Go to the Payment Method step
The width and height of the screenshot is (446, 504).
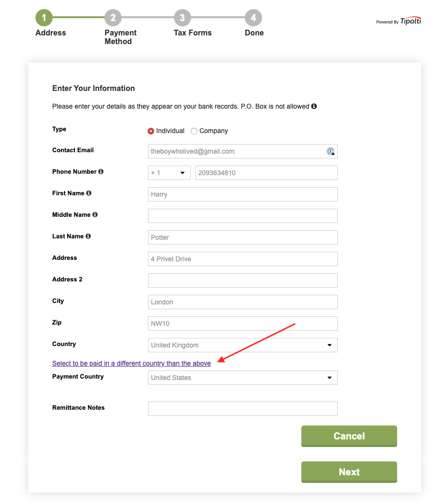[x=113, y=18]
